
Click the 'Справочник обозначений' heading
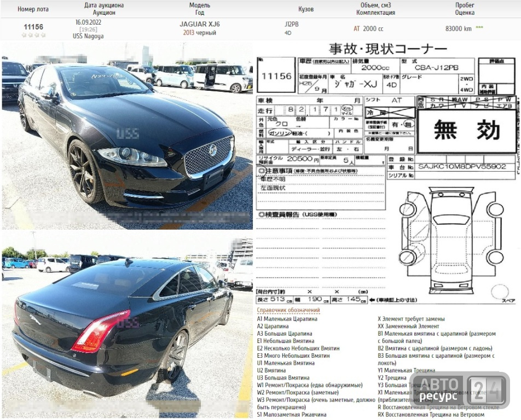click(288, 310)
